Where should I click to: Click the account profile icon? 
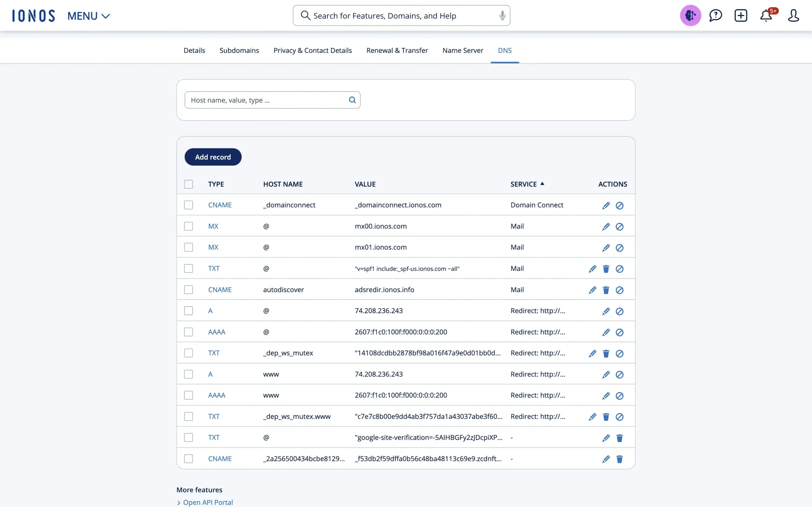pyautogui.click(x=794, y=16)
